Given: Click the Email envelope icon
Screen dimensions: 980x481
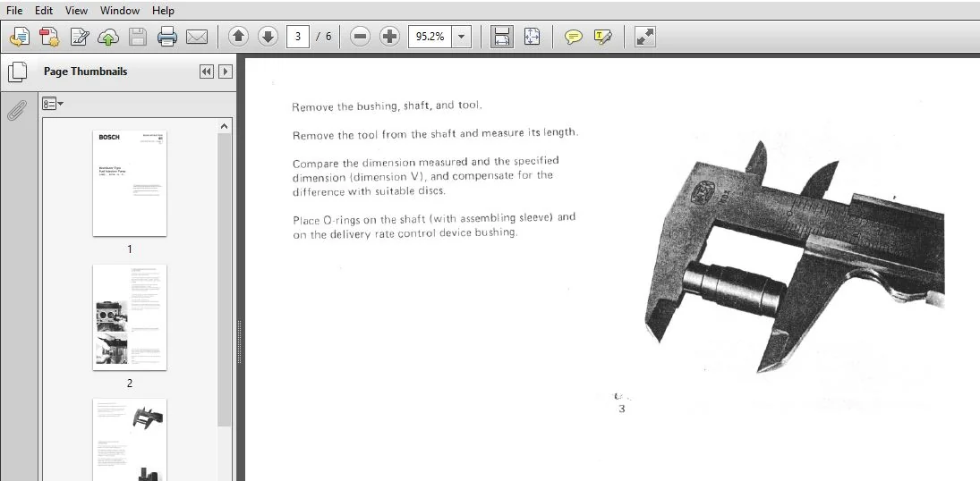Looking at the screenshot, I should point(197,37).
